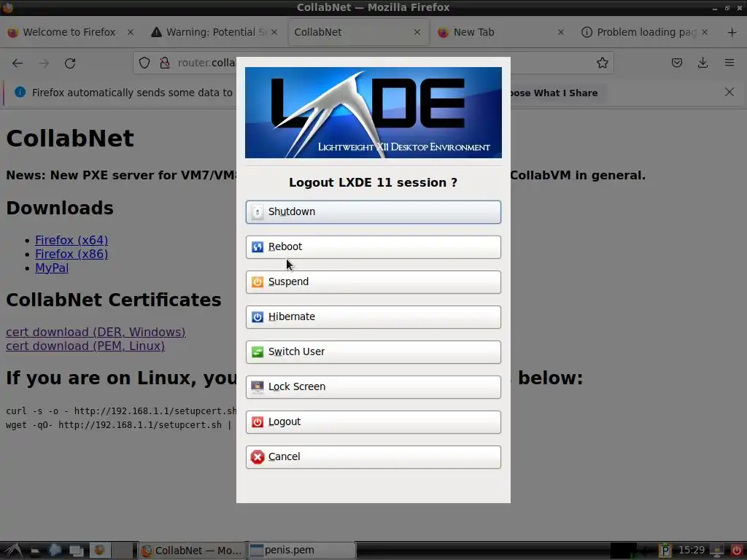747x560 pixels.
Task: Minimize the Firefox window
Action: point(715,8)
